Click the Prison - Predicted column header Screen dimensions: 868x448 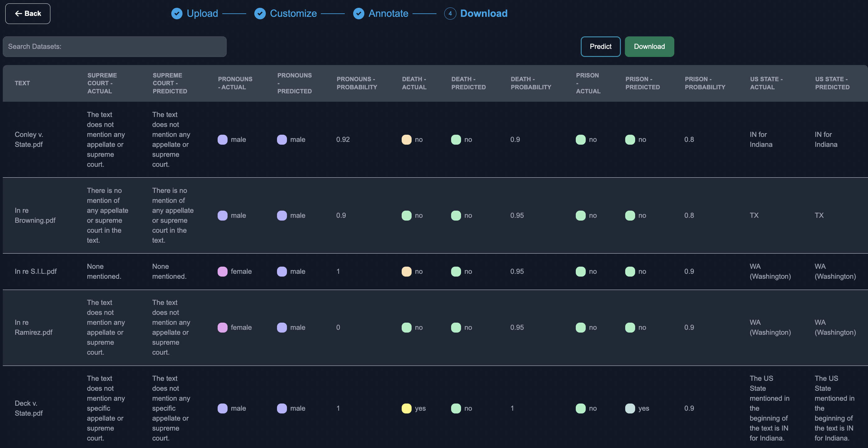pyautogui.click(x=643, y=83)
